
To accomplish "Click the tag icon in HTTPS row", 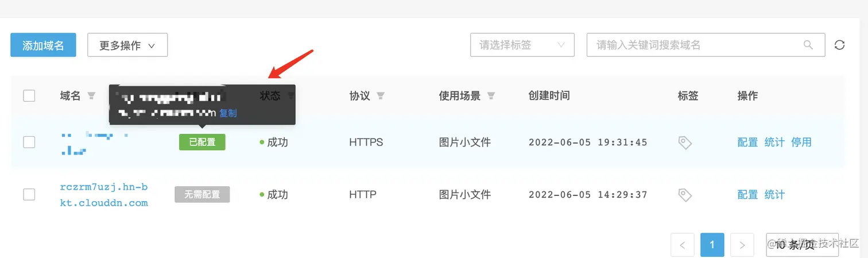I will tap(685, 143).
